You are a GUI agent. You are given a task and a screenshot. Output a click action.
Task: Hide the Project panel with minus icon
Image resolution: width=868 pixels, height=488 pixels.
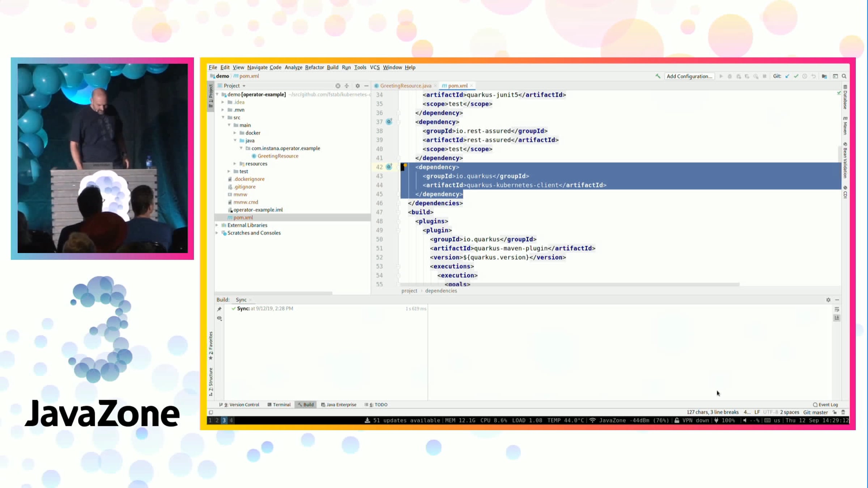366,86
